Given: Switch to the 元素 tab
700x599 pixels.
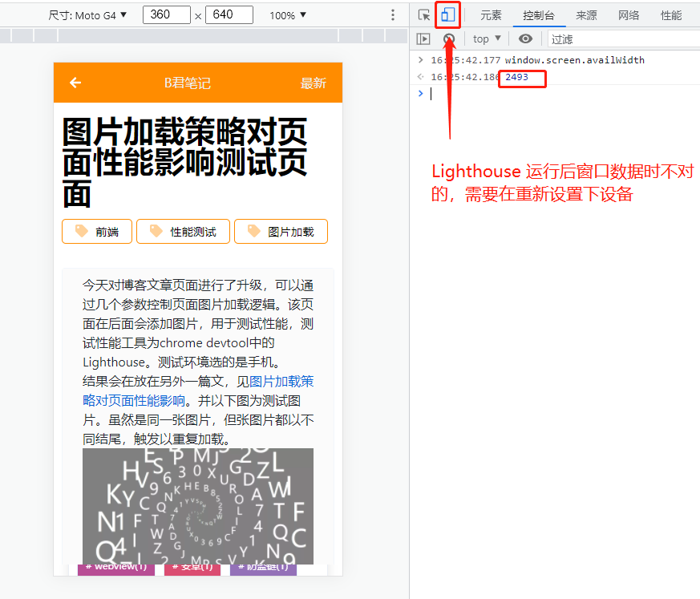Looking at the screenshot, I should click(x=491, y=15).
